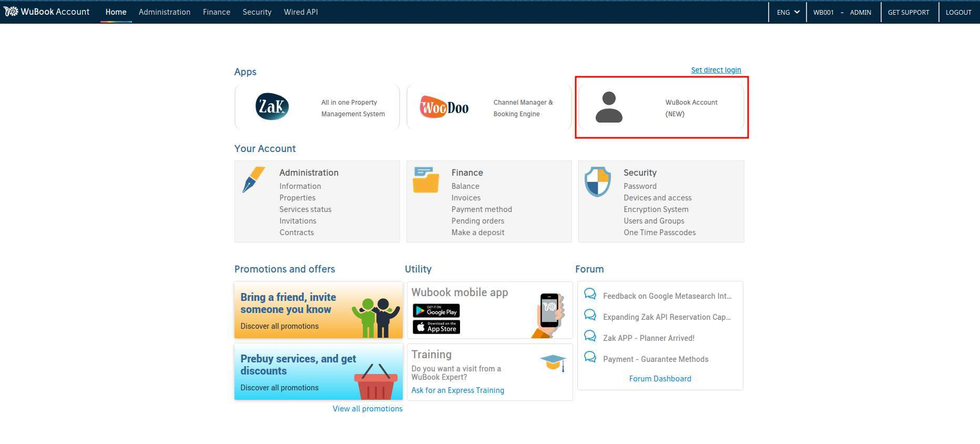Open the Finance menu in navbar
The image size is (980, 444).
point(217,12)
